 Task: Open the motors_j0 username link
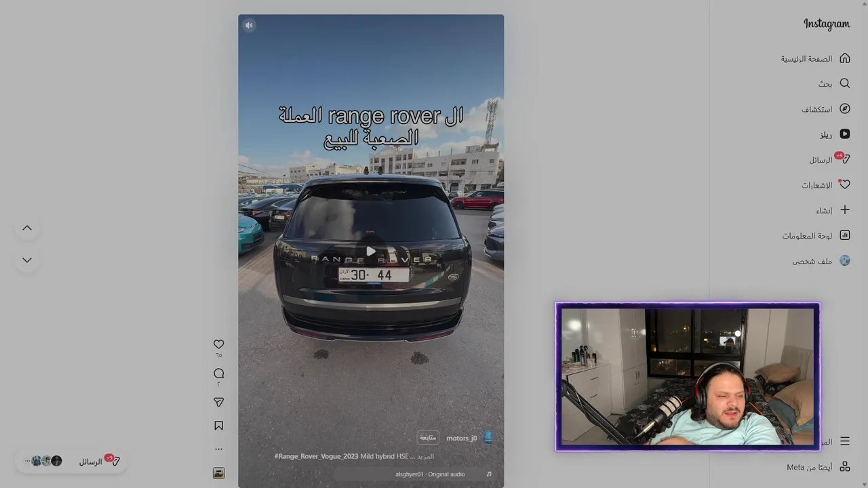coord(461,438)
